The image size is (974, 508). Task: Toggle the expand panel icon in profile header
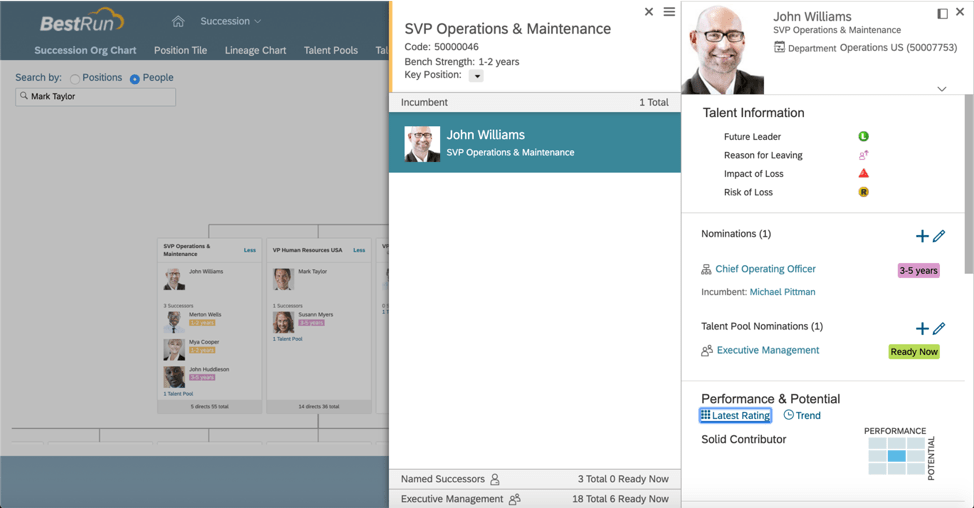point(942,13)
